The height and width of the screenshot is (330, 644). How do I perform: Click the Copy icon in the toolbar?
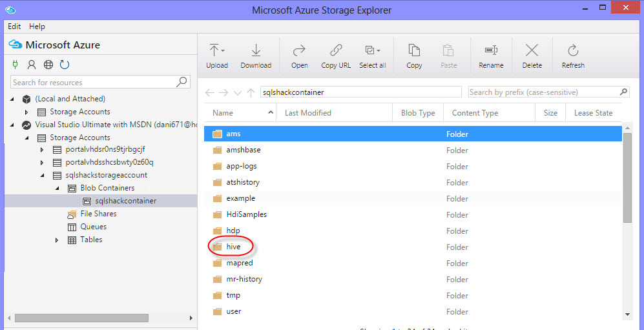[414, 51]
